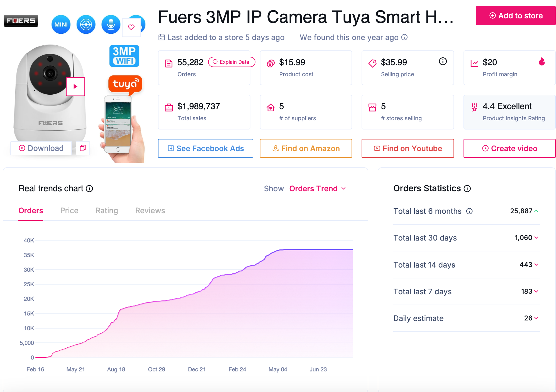Click the selling price tag icon
The image size is (556, 392).
(x=372, y=63)
